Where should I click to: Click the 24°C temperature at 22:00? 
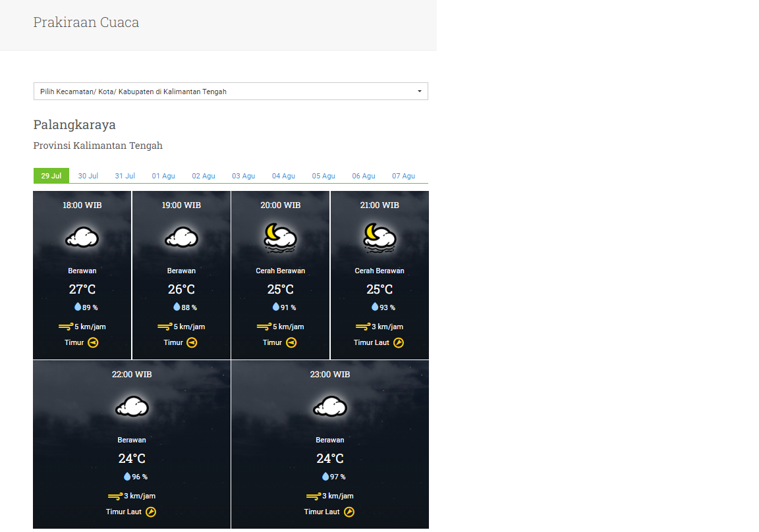(x=132, y=458)
